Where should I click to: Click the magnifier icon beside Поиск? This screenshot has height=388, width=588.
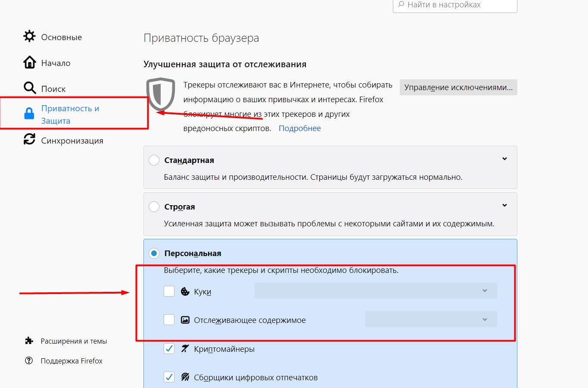point(29,88)
